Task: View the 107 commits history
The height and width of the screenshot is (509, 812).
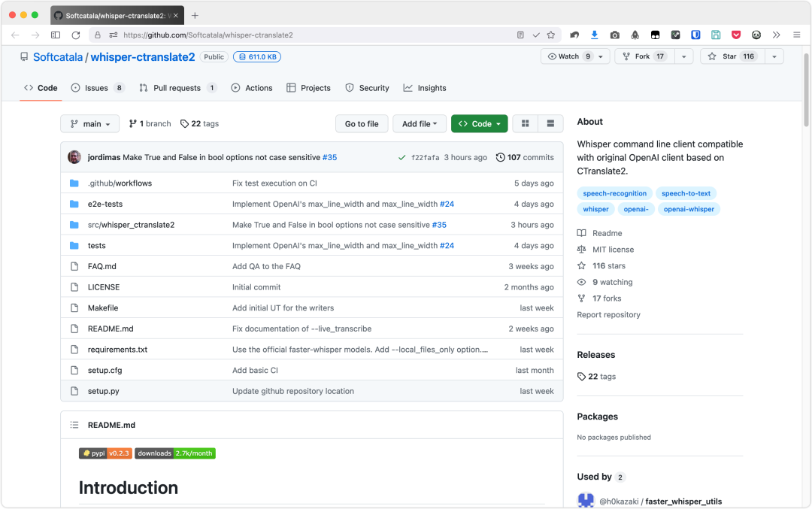Action: coord(525,157)
